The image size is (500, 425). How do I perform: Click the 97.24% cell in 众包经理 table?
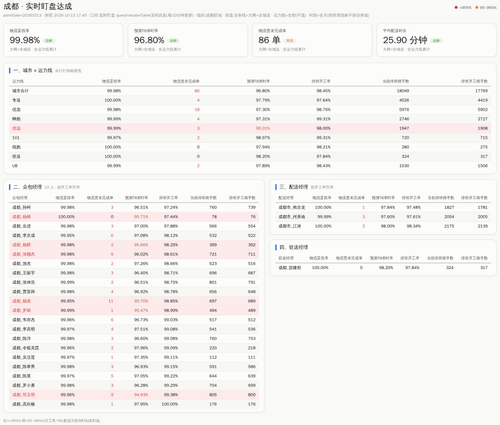click(171, 207)
